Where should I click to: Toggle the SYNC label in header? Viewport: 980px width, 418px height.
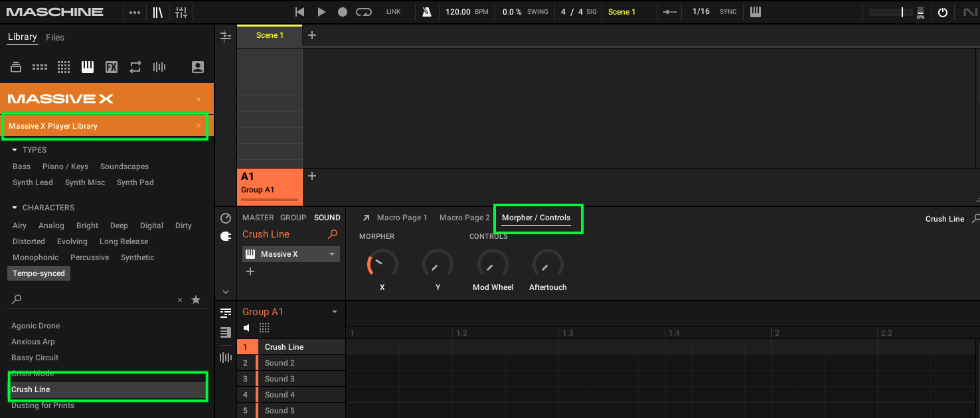728,12
